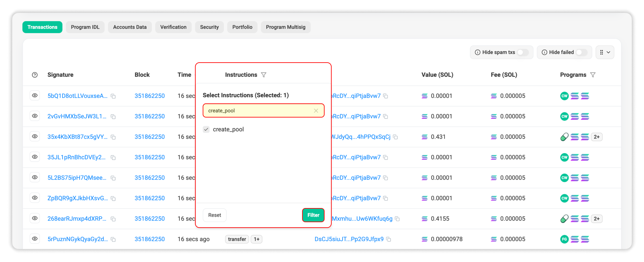Clear the create_pool search with X icon
This screenshot has height=262, width=644.
[316, 111]
